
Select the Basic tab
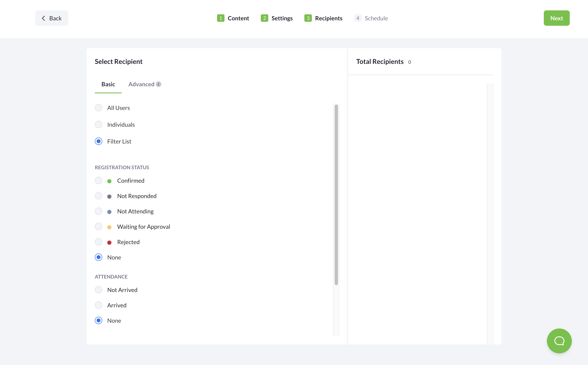pyautogui.click(x=108, y=84)
